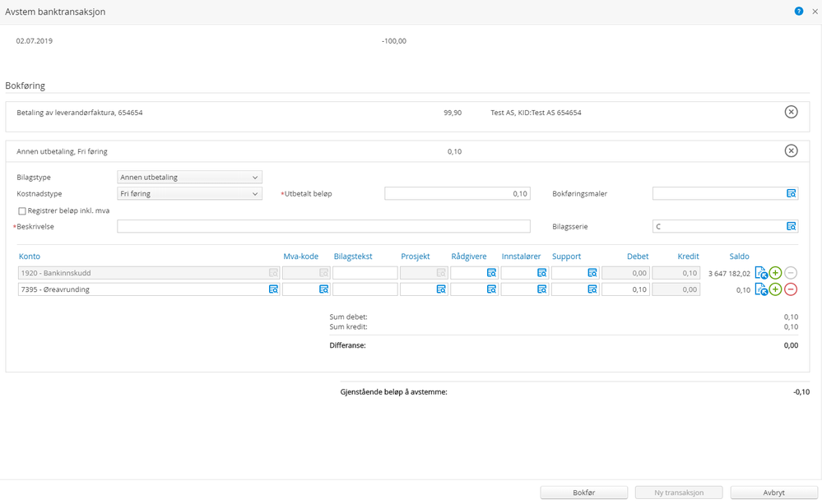This screenshot has width=822, height=504.
Task: Click the Bokfør button
Action: [x=583, y=492]
